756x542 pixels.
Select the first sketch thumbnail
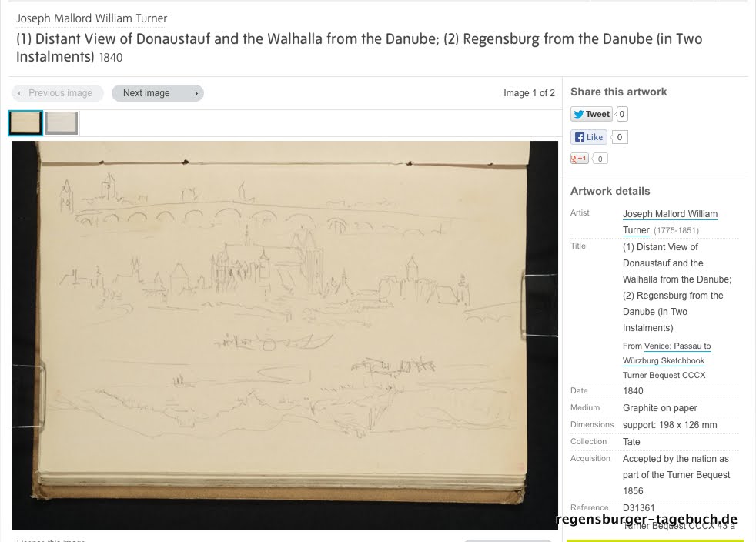[x=25, y=123]
